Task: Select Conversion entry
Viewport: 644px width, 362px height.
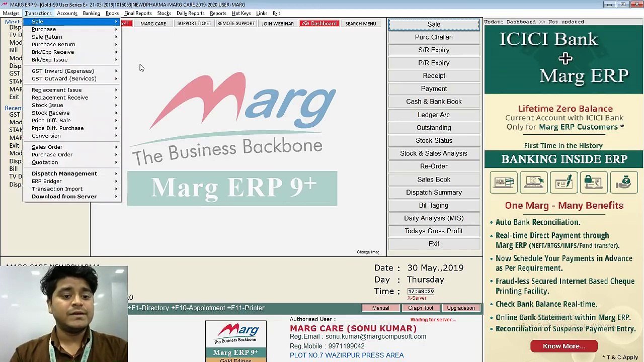Action: (x=71, y=136)
